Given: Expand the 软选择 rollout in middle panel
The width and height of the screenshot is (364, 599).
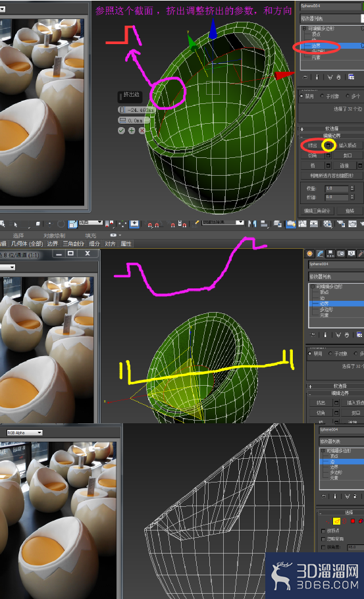Looking at the screenshot, I should tap(335, 386).
